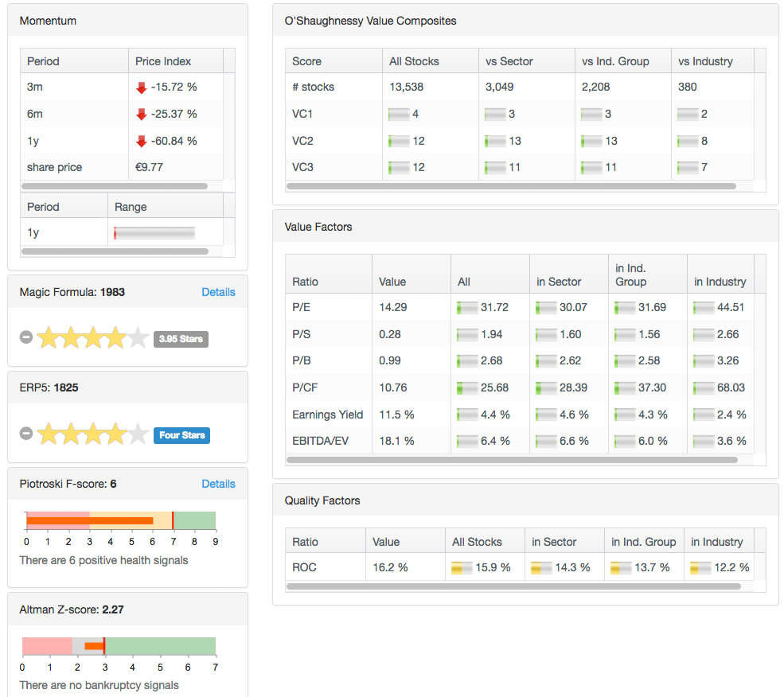Viewport: 784px width, 697px height.
Task: Click the red down arrow for 3m momentum
Action: tap(142, 87)
